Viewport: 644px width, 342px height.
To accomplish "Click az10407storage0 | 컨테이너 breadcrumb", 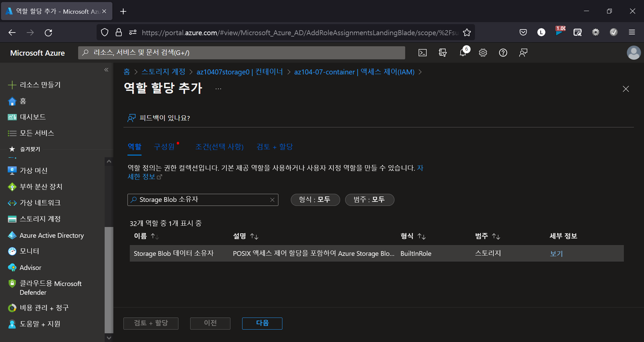I will 240,72.
